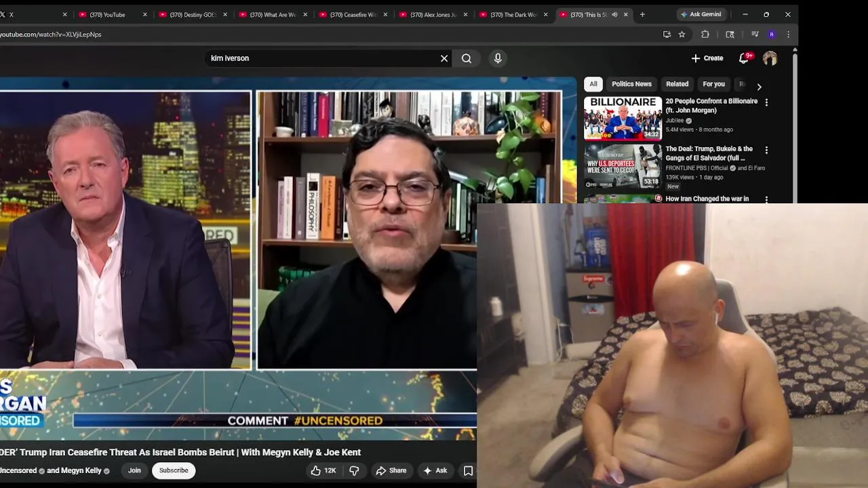Open Frontline PBS El Salvador video thumbnail

(623, 166)
